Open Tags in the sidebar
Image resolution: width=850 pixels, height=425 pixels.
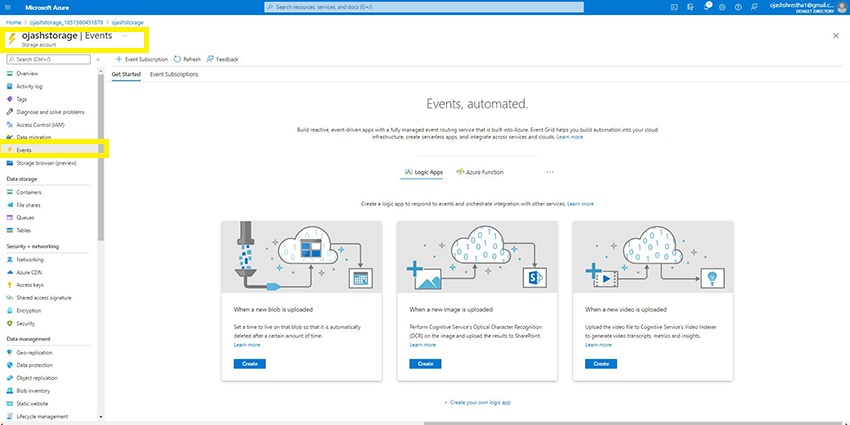coord(22,99)
